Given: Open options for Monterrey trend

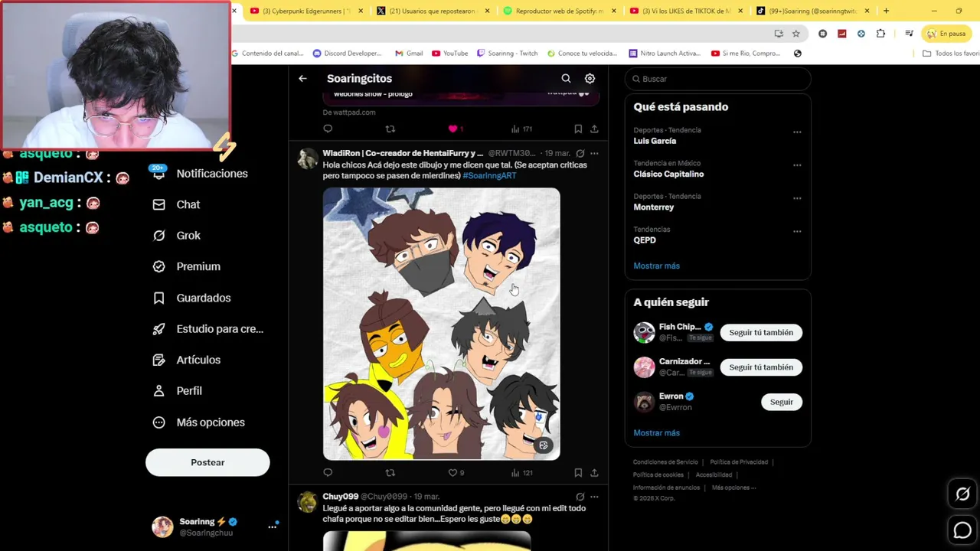Looking at the screenshot, I should coord(797,198).
